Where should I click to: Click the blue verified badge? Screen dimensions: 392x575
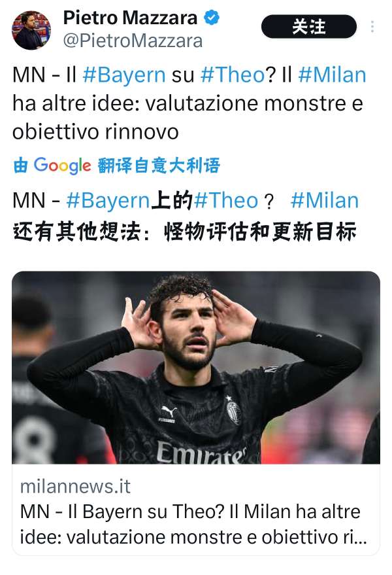pyautogui.click(x=212, y=18)
